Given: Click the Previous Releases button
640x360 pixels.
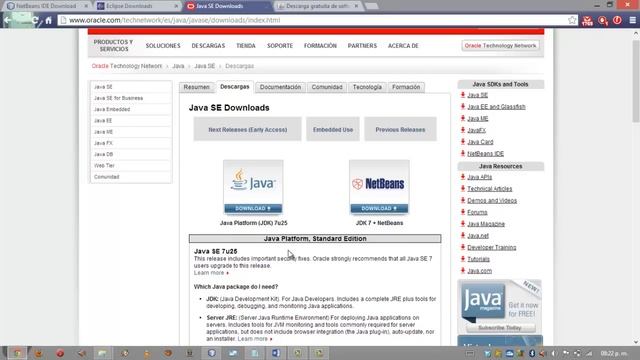Looking at the screenshot, I should tap(400, 129).
